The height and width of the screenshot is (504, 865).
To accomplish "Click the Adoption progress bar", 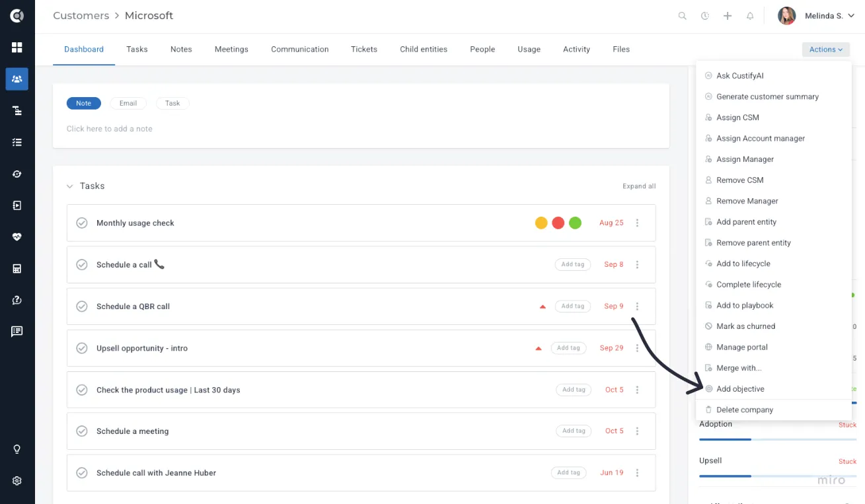I will pos(778,439).
